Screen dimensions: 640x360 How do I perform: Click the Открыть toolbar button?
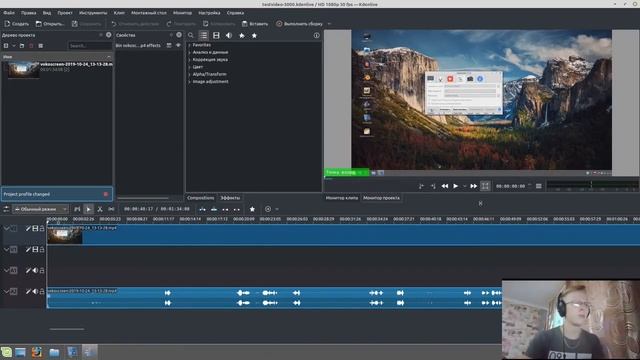[50, 24]
